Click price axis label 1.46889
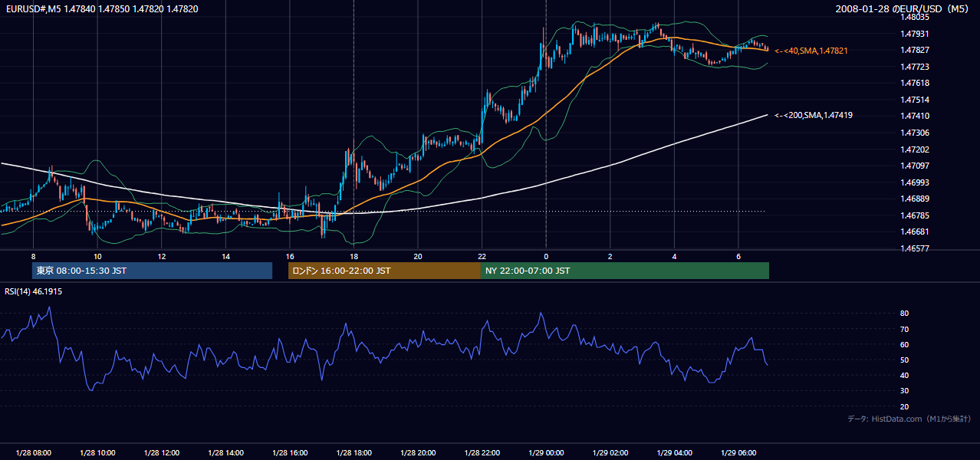 (916, 199)
